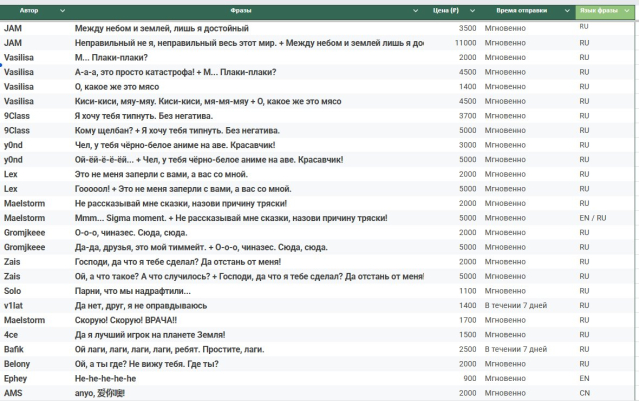The width and height of the screenshot is (639, 401).
Task: Select phrase starting 'Mmm... Sigma moment'
Action: [x=231, y=218]
